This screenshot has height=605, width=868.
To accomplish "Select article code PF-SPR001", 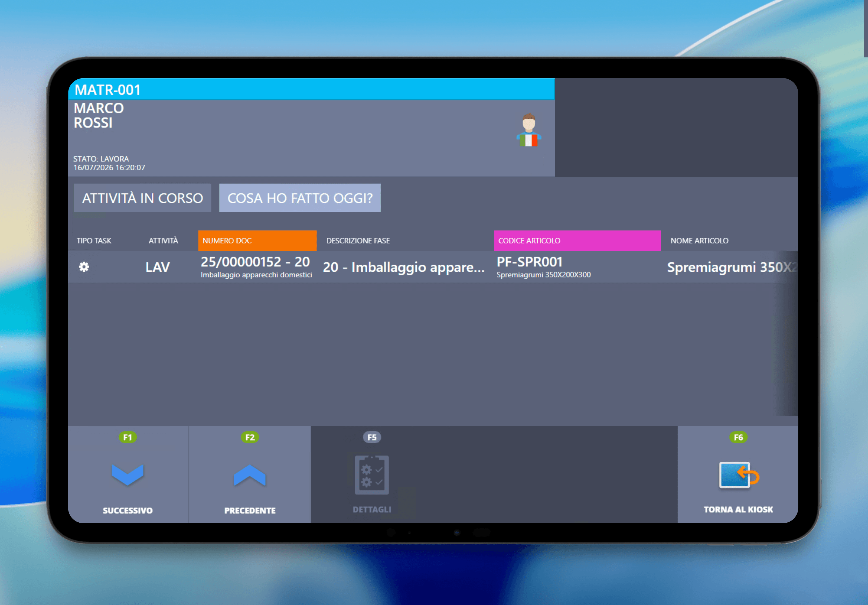I will [x=529, y=262].
